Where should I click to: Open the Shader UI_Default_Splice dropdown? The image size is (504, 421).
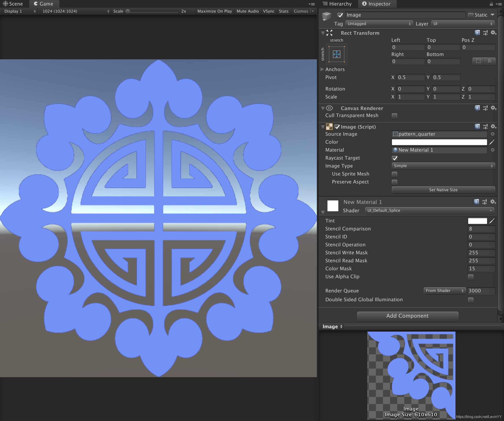pyautogui.click(x=429, y=210)
